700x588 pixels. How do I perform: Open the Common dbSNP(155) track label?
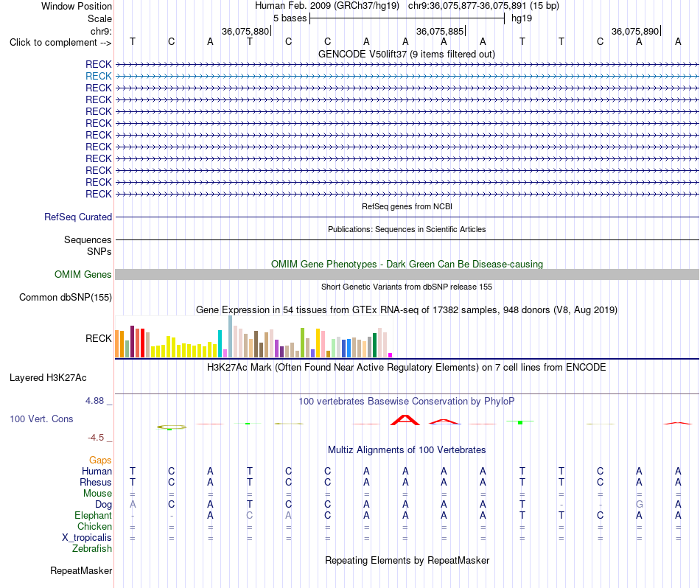point(65,298)
